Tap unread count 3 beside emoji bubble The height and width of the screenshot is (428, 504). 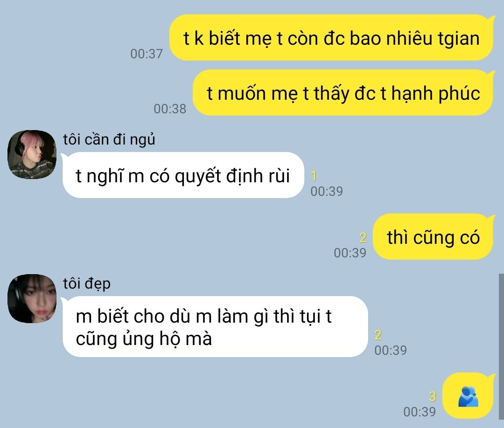pos(432,397)
